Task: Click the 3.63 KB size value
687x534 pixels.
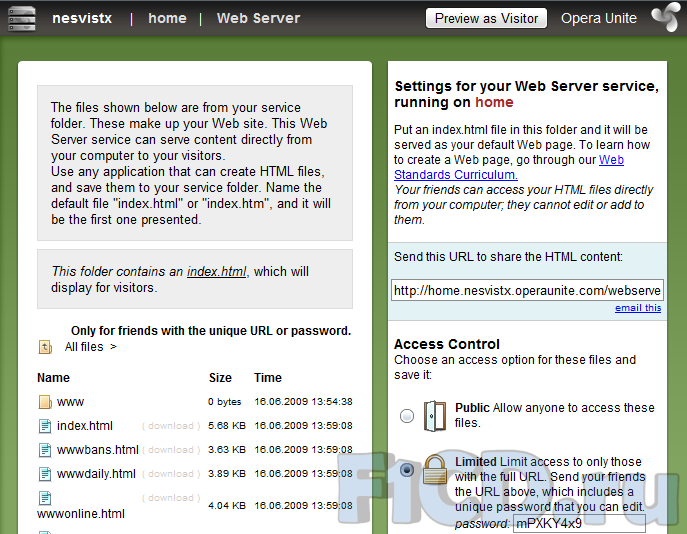Action: pos(227,450)
